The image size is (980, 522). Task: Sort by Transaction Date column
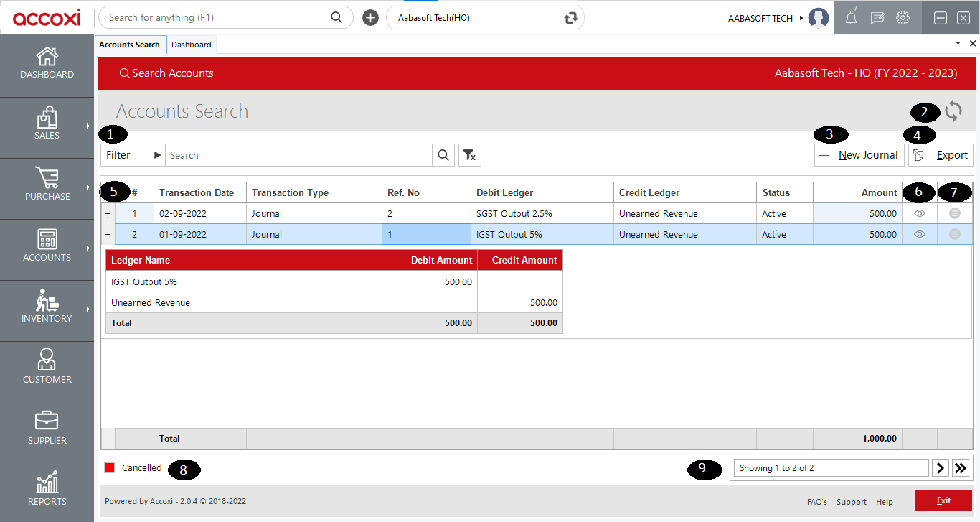pyautogui.click(x=200, y=192)
